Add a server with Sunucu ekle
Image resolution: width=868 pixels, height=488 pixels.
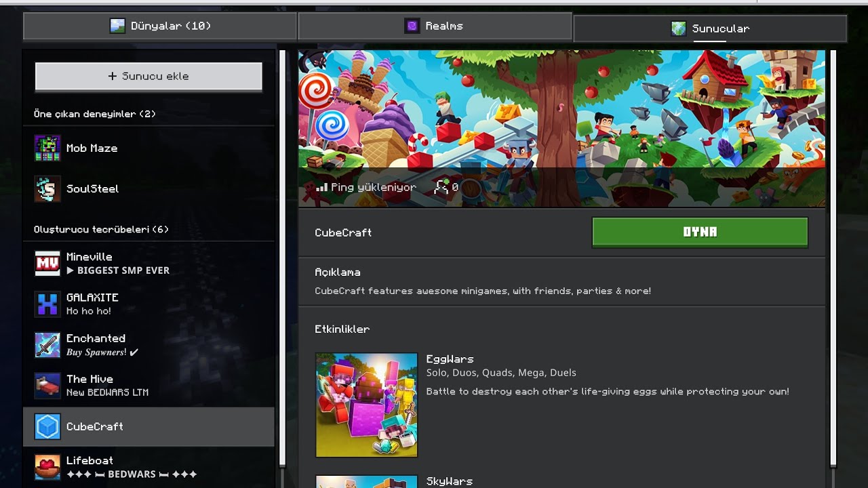(x=149, y=77)
